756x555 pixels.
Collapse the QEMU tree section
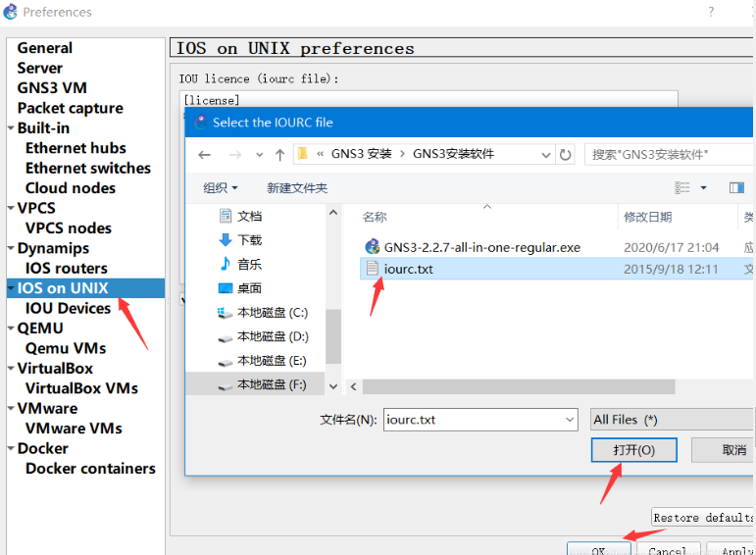11,328
